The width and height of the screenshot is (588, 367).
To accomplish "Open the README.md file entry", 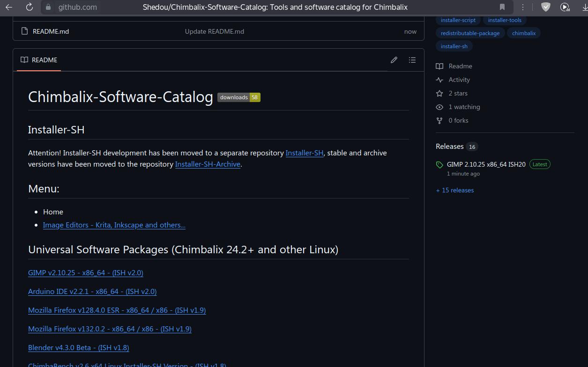I will coord(51,31).
